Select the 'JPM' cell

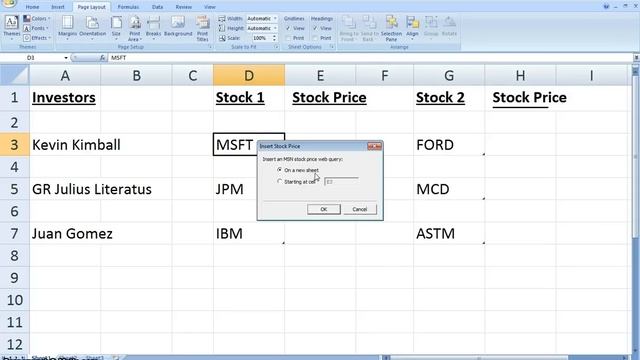point(235,189)
